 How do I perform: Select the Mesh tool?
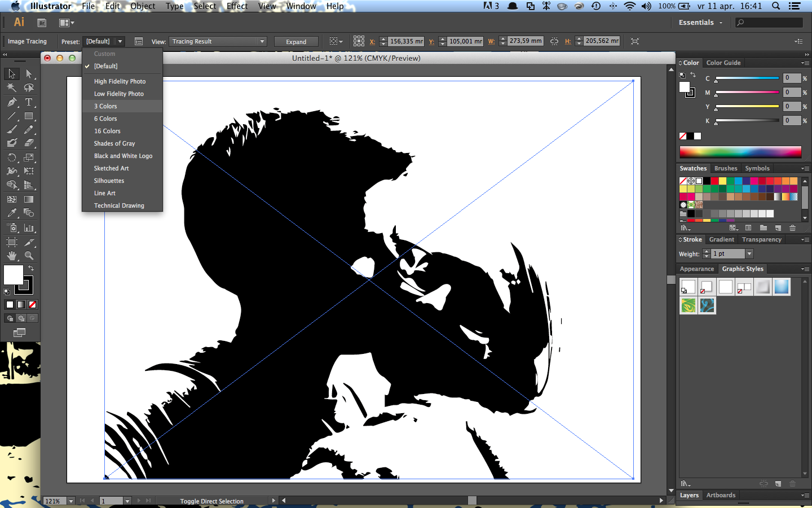[12, 199]
